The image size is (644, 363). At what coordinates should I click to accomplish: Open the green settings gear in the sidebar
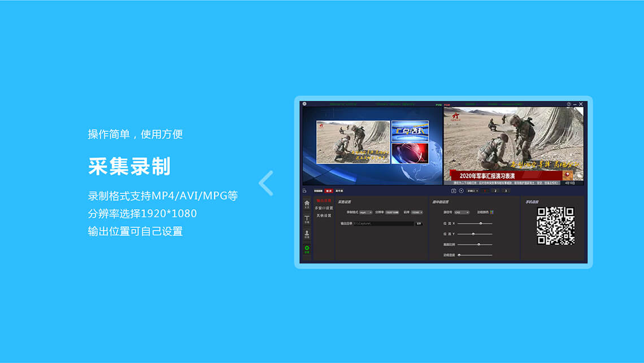307,249
